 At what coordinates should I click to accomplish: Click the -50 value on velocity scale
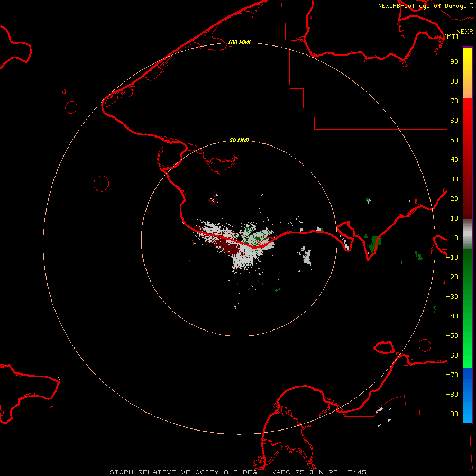452,335
